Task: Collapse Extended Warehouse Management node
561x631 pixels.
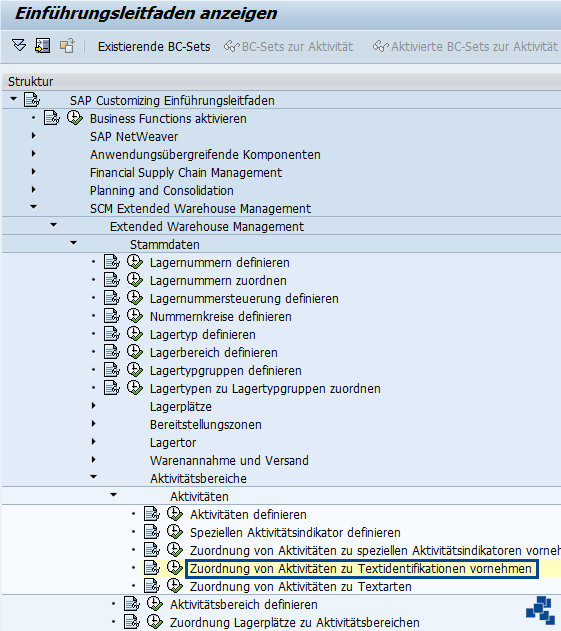Action: click(x=54, y=225)
